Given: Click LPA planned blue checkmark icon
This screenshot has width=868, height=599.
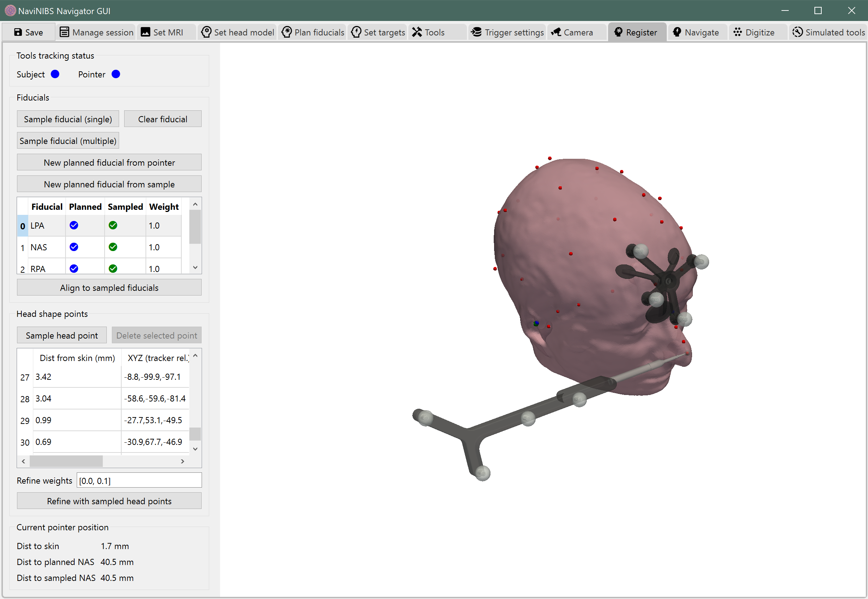Looking at the screenshot, I should coord(73,225).
